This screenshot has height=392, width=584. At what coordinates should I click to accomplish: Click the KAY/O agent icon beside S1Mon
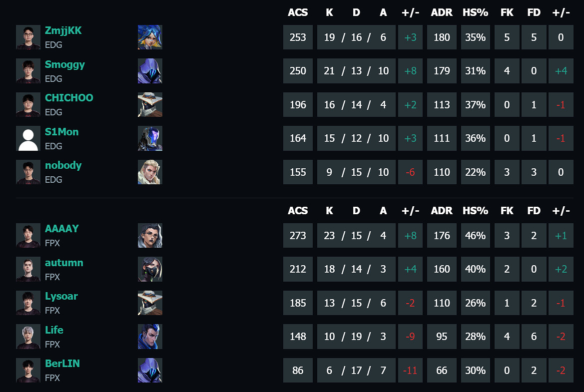coord(150,138)
